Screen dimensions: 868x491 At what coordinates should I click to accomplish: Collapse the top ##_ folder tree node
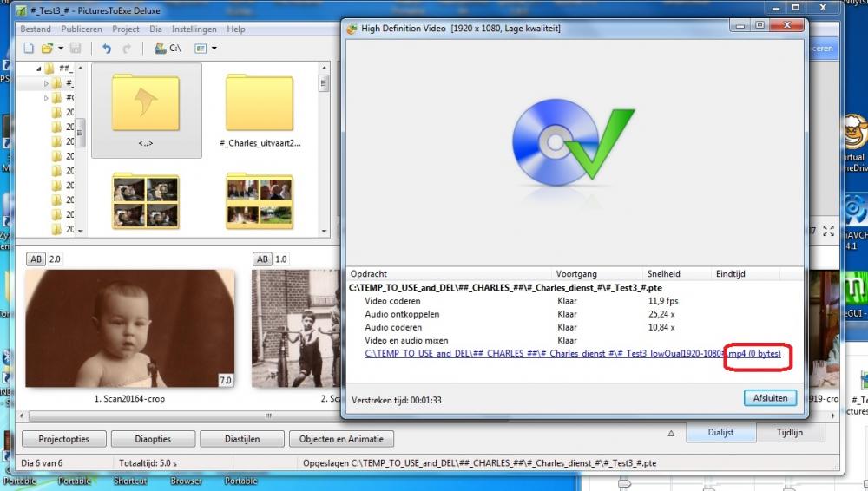click(x=39, y=69)
